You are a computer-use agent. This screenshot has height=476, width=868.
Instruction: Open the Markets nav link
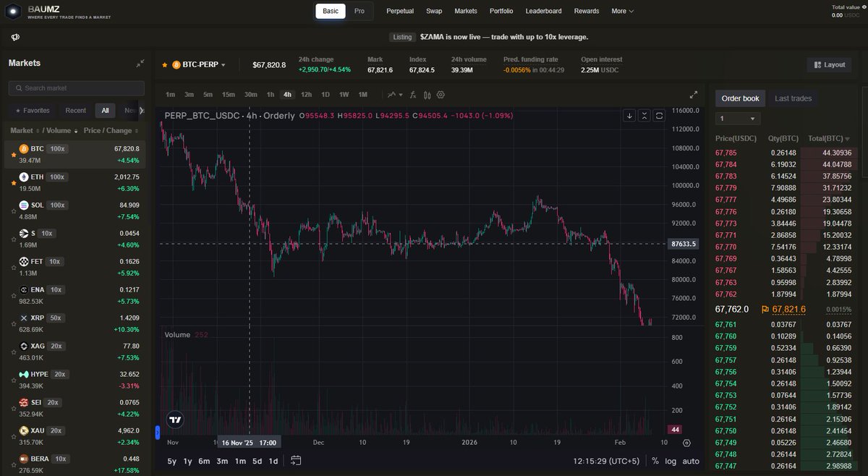pos(466,11)
